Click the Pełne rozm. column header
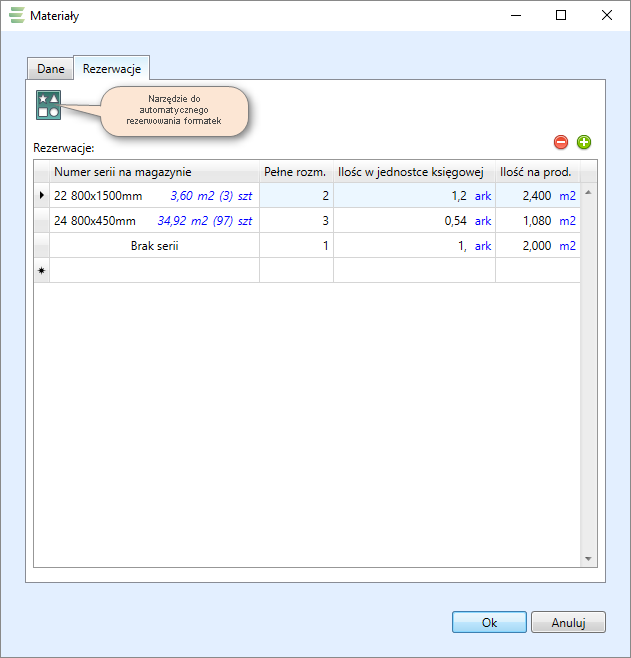The width and height of the screenshot is (631, 658). click(x=295, y=171)
